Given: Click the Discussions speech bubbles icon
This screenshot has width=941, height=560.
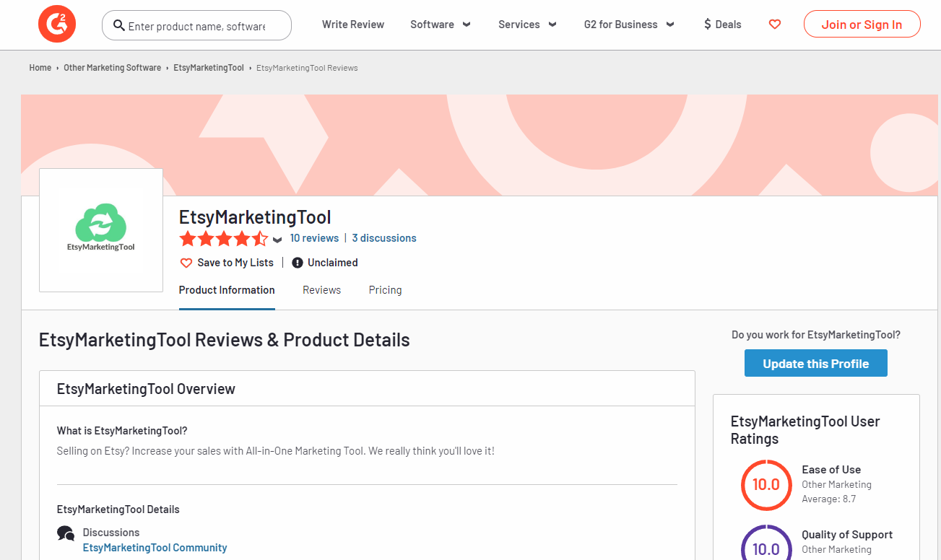Looking at the screenshot, I should (x=66, y=533).
